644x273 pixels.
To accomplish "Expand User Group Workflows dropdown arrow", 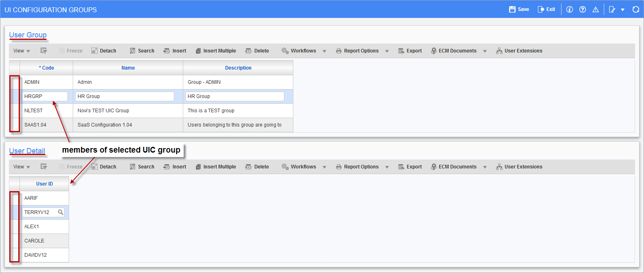I will pos(324,51).
